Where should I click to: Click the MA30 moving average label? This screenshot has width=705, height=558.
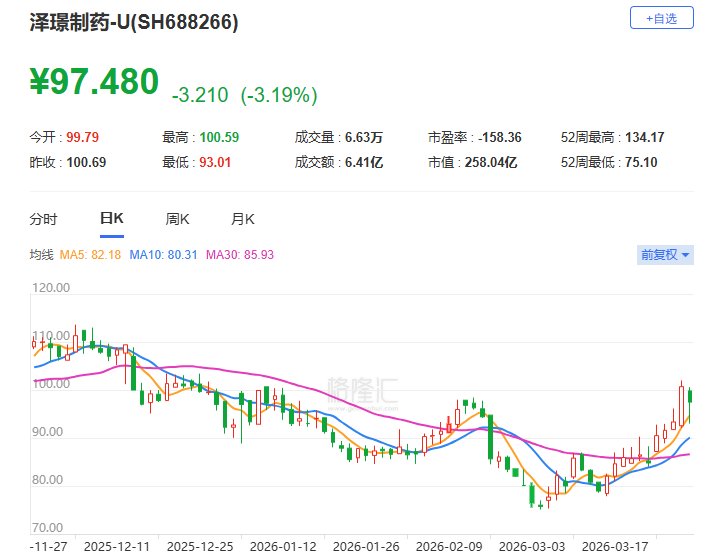coord(239,255)
